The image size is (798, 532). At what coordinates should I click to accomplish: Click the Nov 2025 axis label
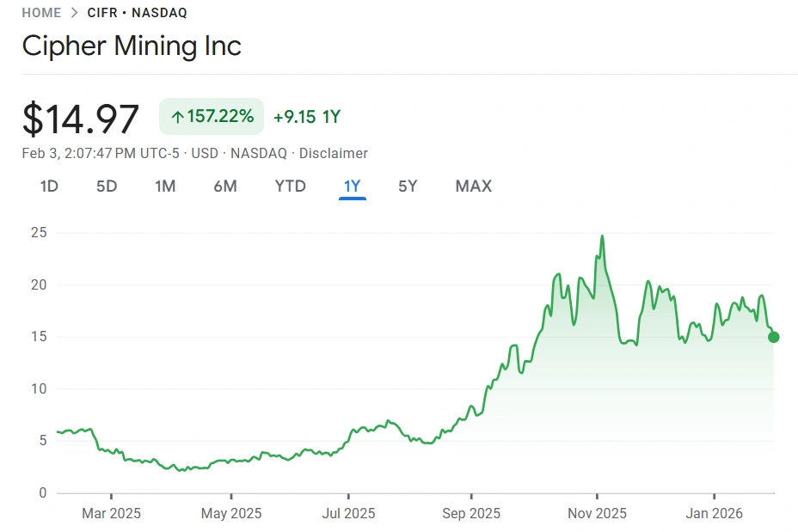click(x=597, y=513)
